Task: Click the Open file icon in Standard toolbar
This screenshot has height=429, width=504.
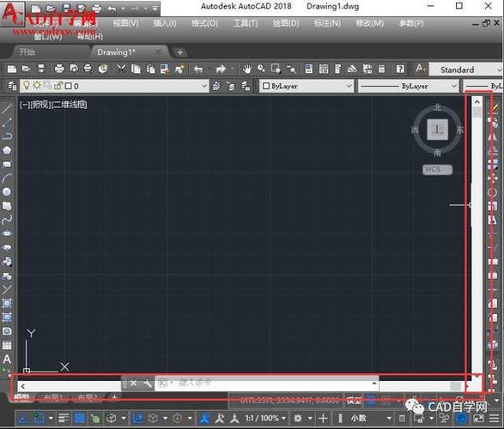Action: tap(26, 69)
